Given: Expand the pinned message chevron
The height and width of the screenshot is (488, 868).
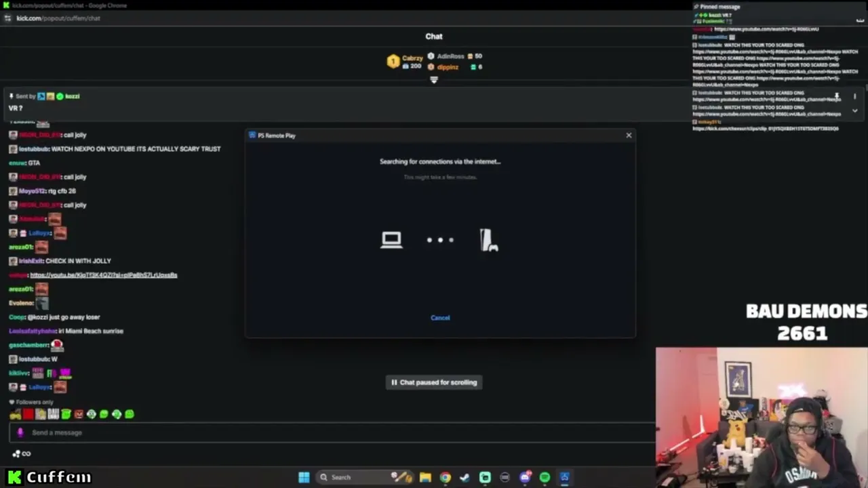Looking at the screenshot, I should click(x=854, y=110).
